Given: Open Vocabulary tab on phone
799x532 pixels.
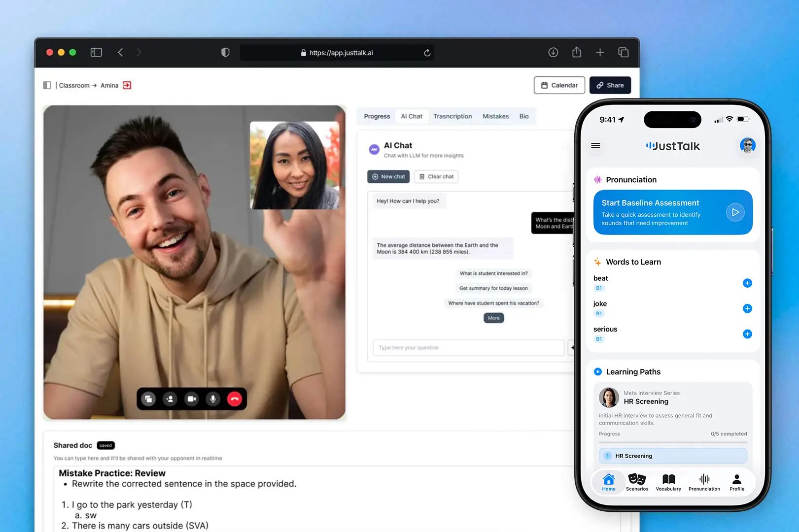Looking at the screenshot, I should pyautogui.click(x=668, y=482).
